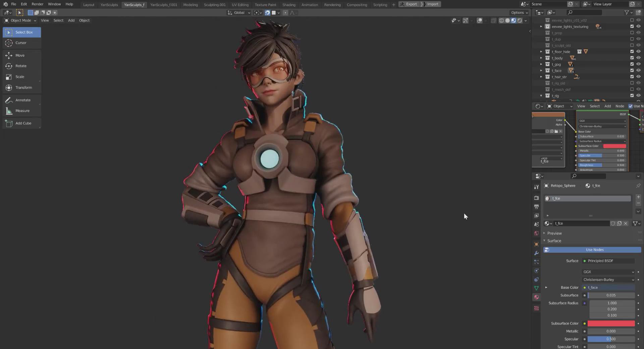The width and height of the screenshot is (644, 349).
Task: Click the Principled BSDF surface shader field
Action: tap(608, 261)
